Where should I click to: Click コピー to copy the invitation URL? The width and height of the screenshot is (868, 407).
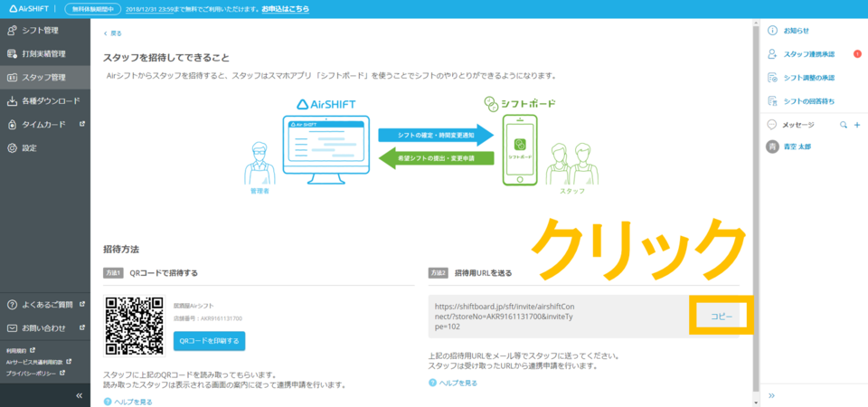click(x=721, y=316)
